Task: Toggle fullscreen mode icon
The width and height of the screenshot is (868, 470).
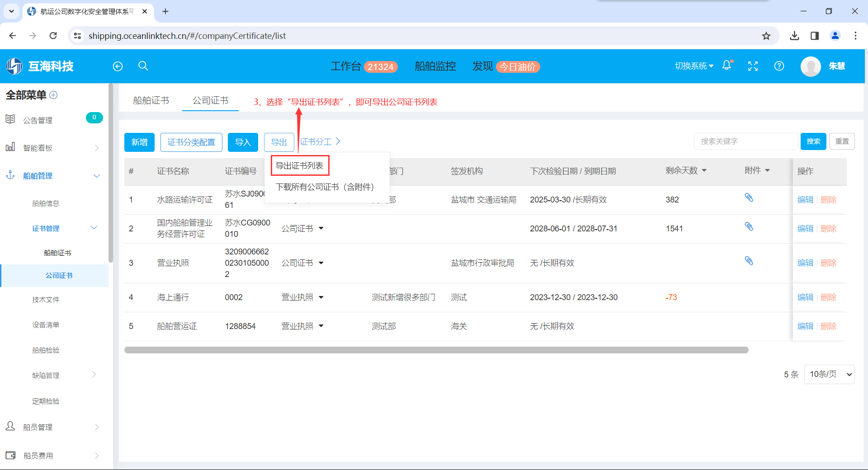Action: 753,66
